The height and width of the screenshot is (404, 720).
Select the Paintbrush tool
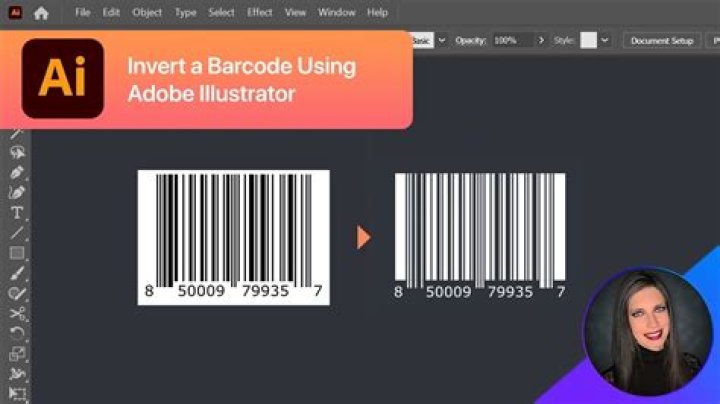click(17, 273)
